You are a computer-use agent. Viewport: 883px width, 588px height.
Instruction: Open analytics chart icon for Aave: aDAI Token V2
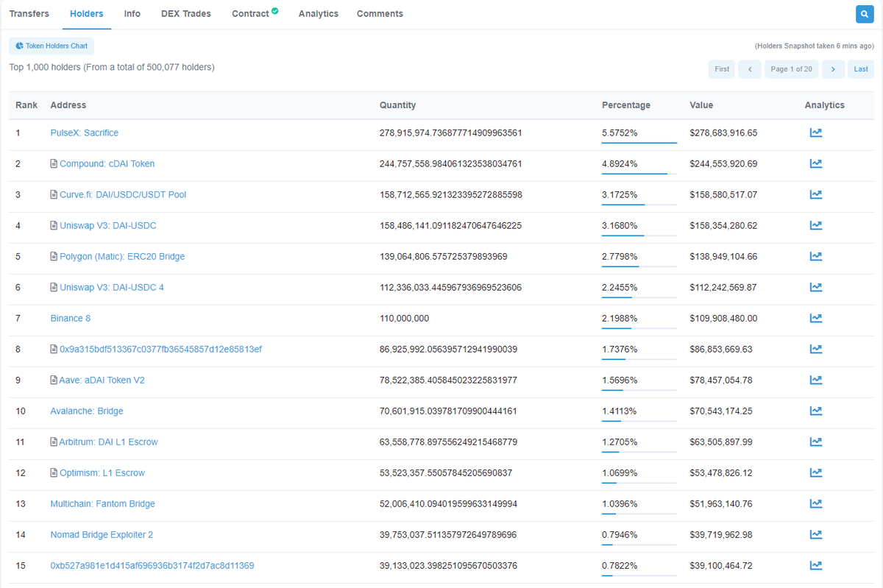pos(815,380)
